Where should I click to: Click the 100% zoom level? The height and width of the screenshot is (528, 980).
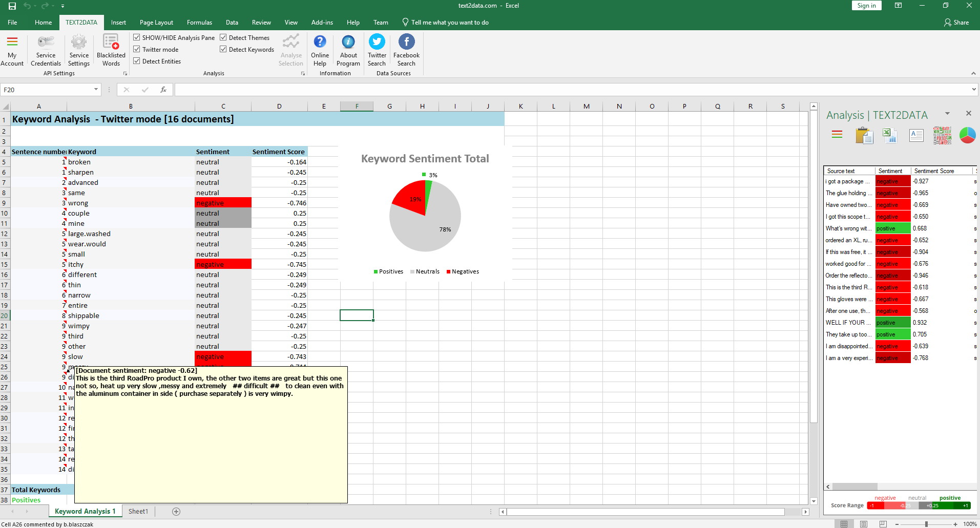coord(970,524)
